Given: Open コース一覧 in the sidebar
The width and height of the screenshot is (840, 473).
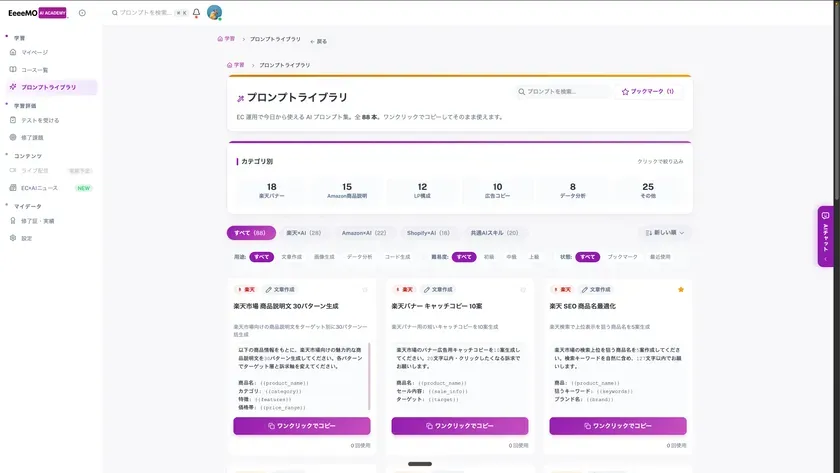Looking at the screenshot, I should tap(52, 70).
